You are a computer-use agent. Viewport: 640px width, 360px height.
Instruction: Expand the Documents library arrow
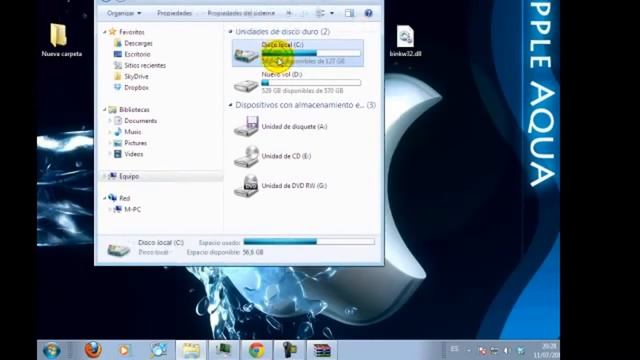click(110, 121)
